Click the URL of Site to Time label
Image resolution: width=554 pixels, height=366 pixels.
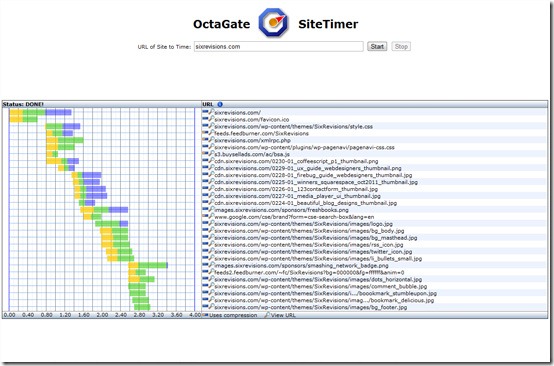coord(164,47)
